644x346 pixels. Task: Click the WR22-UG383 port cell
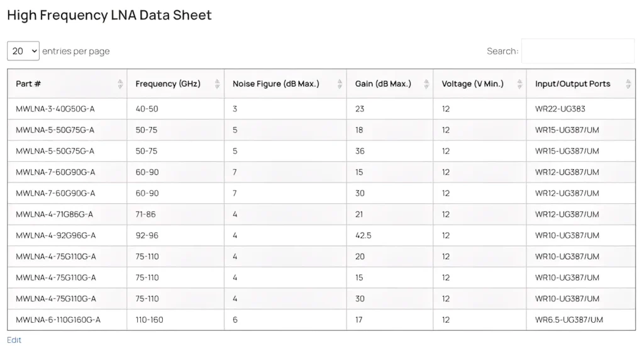[x=560, y=109]
